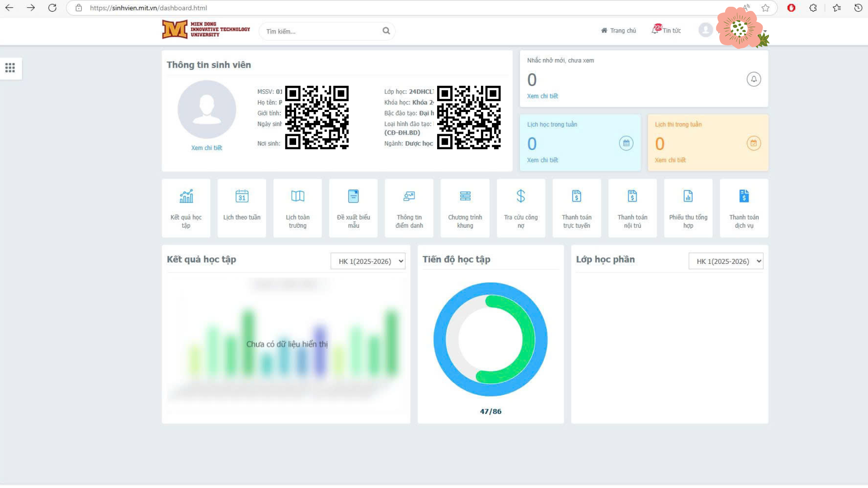The height and width of the screenshot is (488, 868).
Task: Click the weekly exam schedule icon
Action: pos(754,143)
